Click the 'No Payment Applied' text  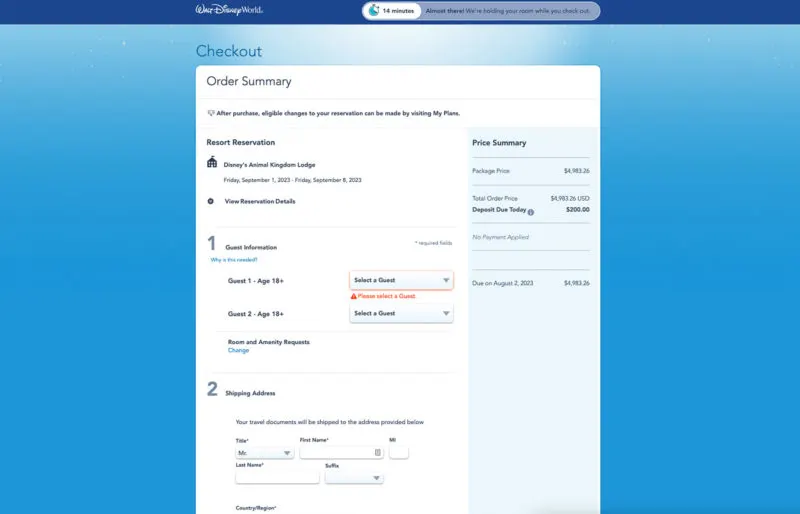click(x=501, y=237)
